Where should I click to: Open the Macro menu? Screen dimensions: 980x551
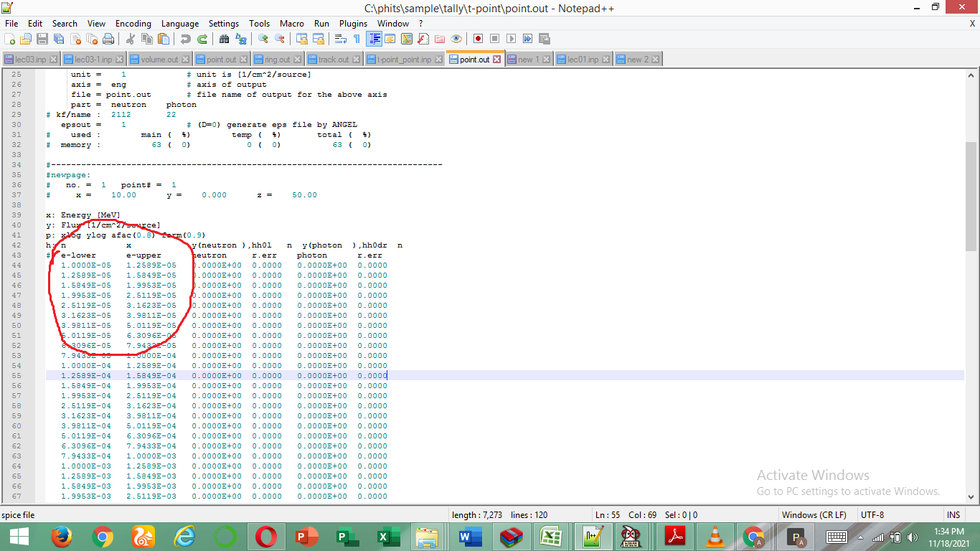click(291, 24)
